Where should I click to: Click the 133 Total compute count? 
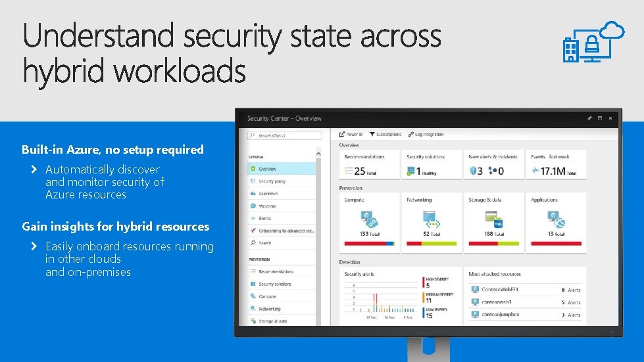pos(369,234)
